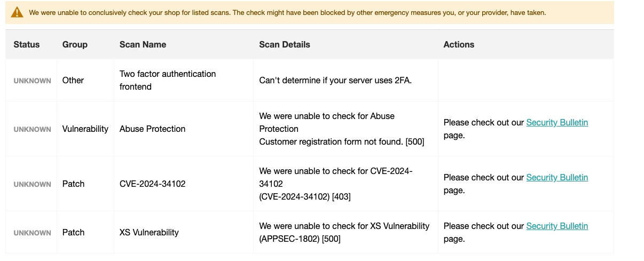Screen dimensions: 644x261
Task: Select the Group column header
Action: tap(75, 45)
